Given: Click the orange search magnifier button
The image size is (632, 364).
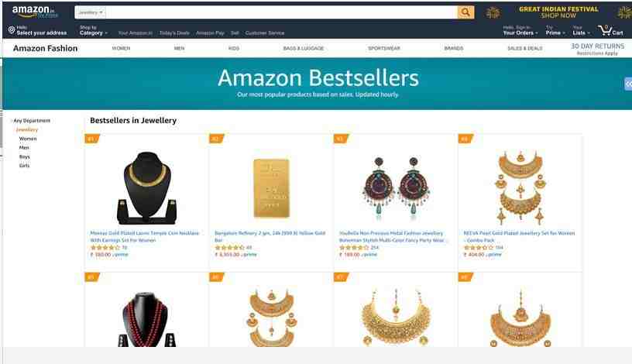Looking at the screenshot, I should point(465,12).
